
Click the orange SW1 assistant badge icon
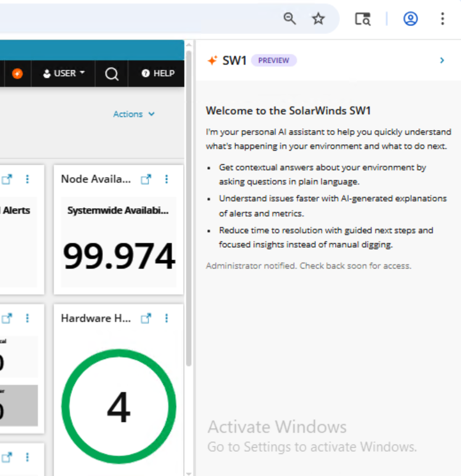coord(17,73)
